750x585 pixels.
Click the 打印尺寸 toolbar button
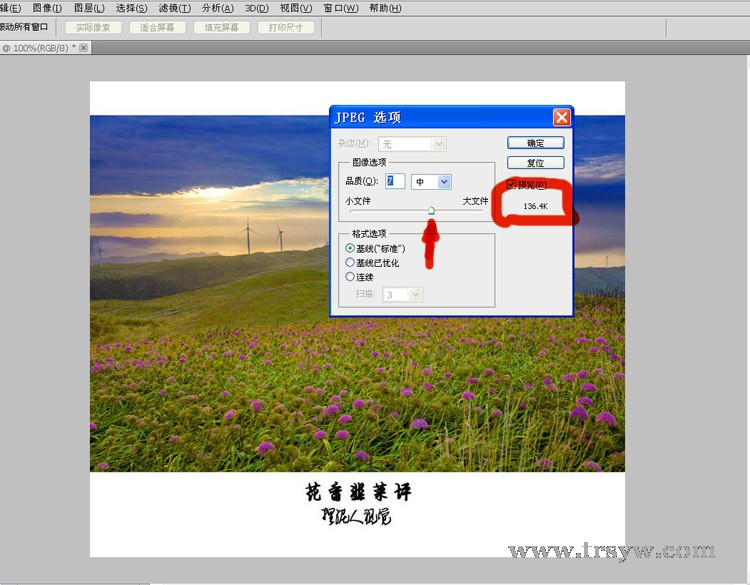(286, 27)
